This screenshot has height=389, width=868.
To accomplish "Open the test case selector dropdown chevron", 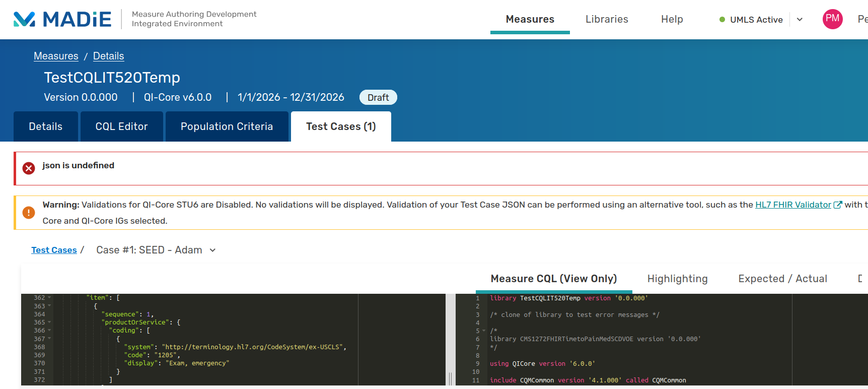I will point(212,250).
